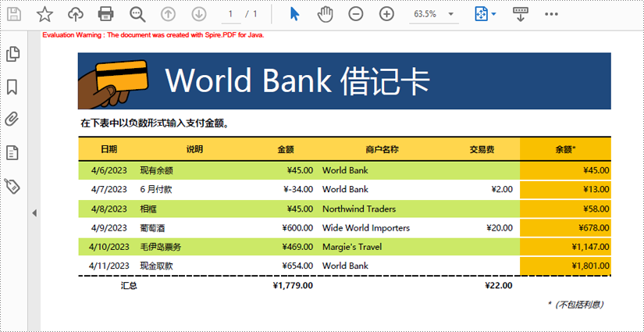Click the 汇总 total label
This screenshot has width=644, height=332.
129,286
